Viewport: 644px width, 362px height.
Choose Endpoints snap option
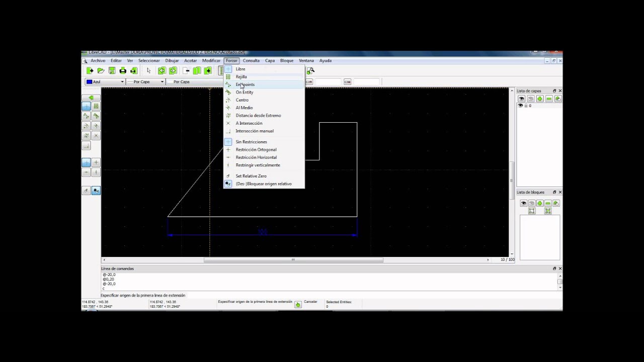(264, 84)
